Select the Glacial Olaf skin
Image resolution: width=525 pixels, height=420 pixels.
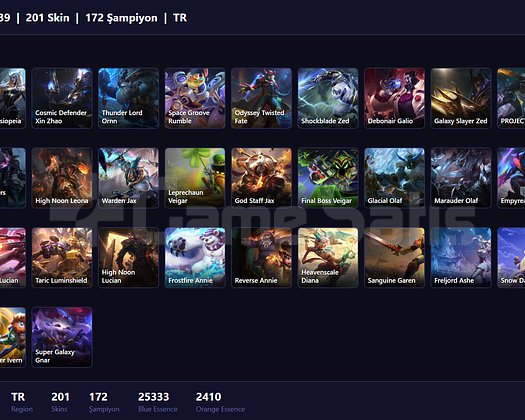click(394, 178)
